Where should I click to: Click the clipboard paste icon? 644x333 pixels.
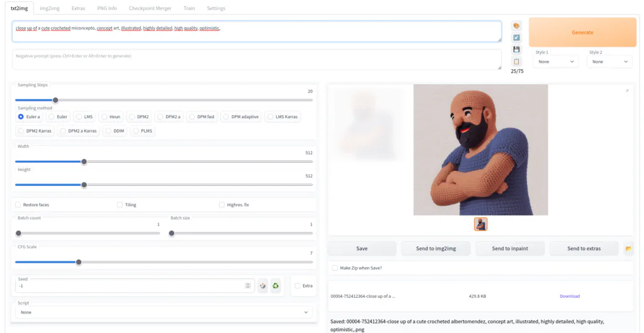click(x=516, y=61)
